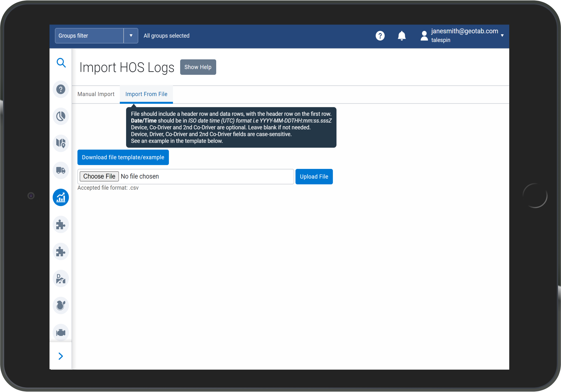Switch to the Manual Import tab
Image resolution: width=561 pixels, height=392 pixels.
[x=96, y=94]
